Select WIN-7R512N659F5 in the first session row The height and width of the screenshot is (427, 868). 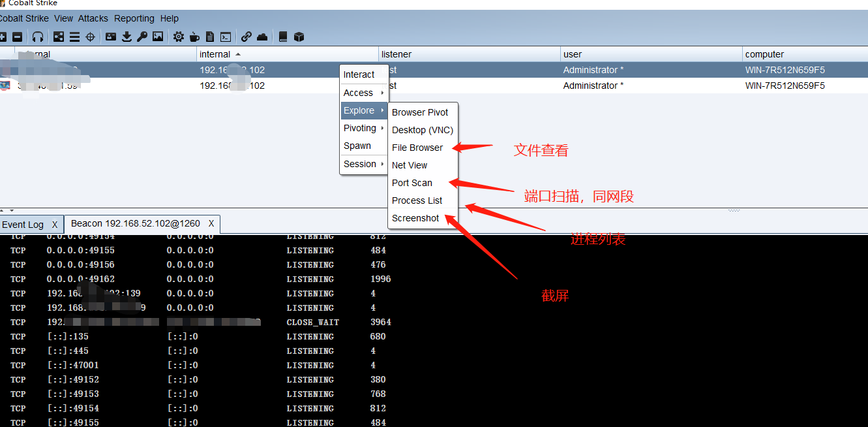tap(785, 70)
